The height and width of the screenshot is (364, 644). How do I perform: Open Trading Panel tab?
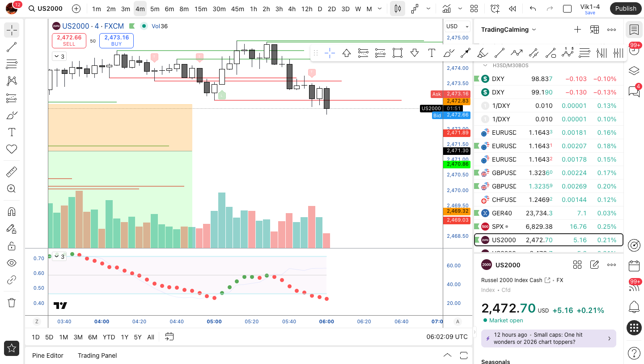click(x=97, y=355)
